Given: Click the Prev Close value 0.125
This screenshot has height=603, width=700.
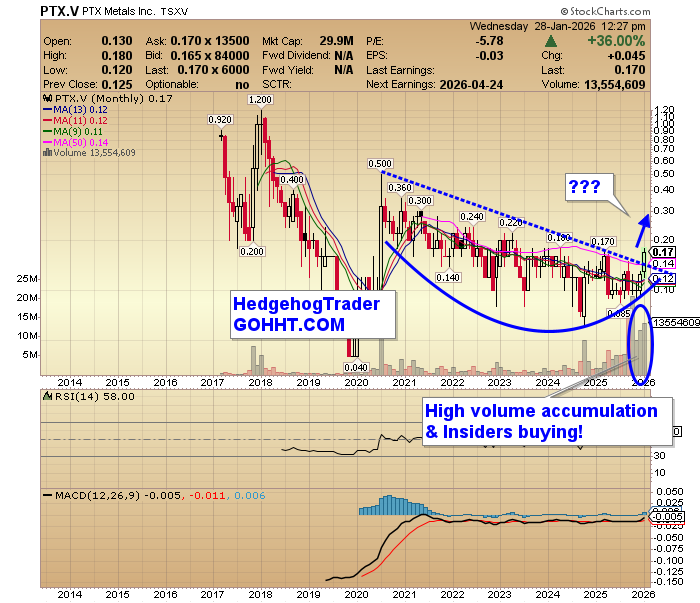Looking at the screenshot, I should (117, 84).
